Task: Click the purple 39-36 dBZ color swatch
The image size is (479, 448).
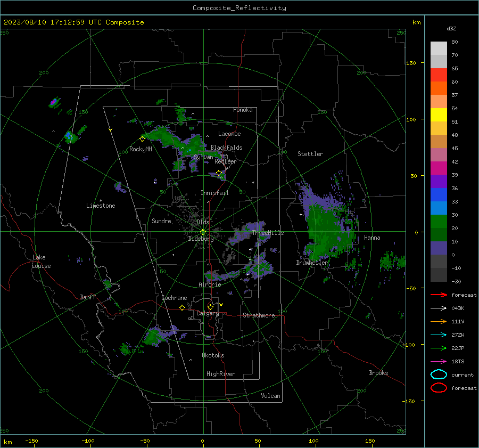Action: pos(439,182)
